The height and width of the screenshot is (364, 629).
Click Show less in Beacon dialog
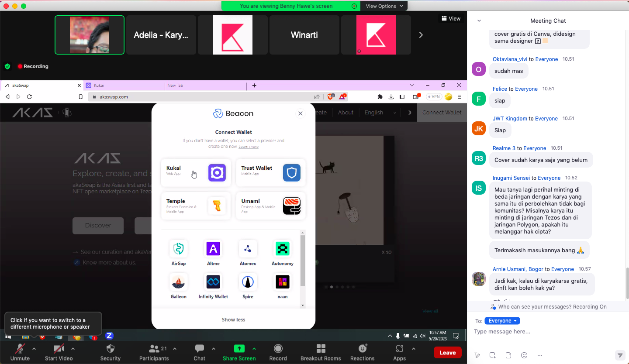click(x=233, y=319)
